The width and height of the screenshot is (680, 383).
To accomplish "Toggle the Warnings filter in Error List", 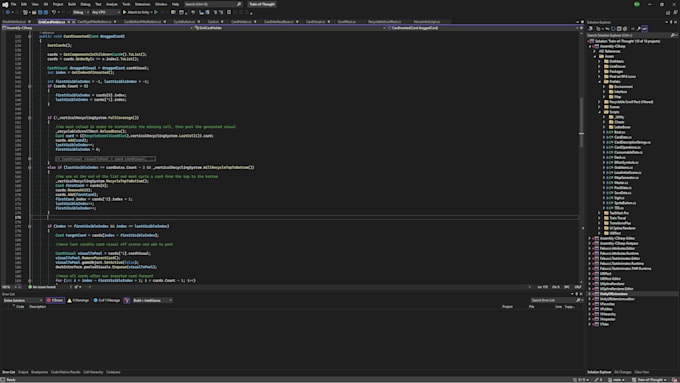I will [78, 300].
